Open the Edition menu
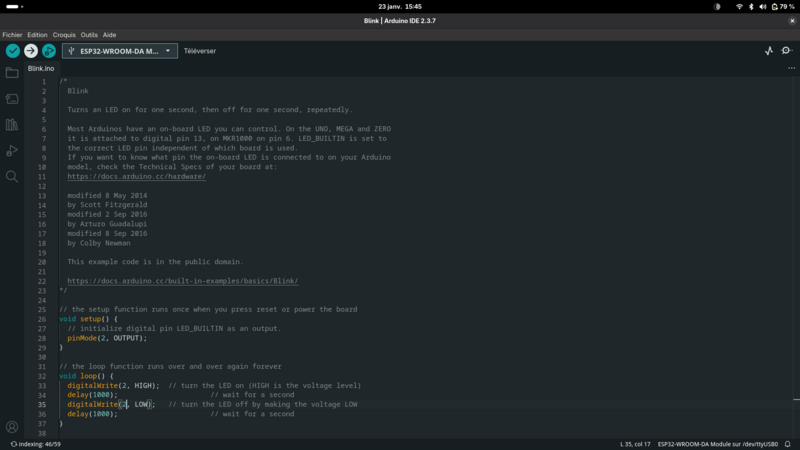This screenshot has height=450, width=800. tap(37, 35)
